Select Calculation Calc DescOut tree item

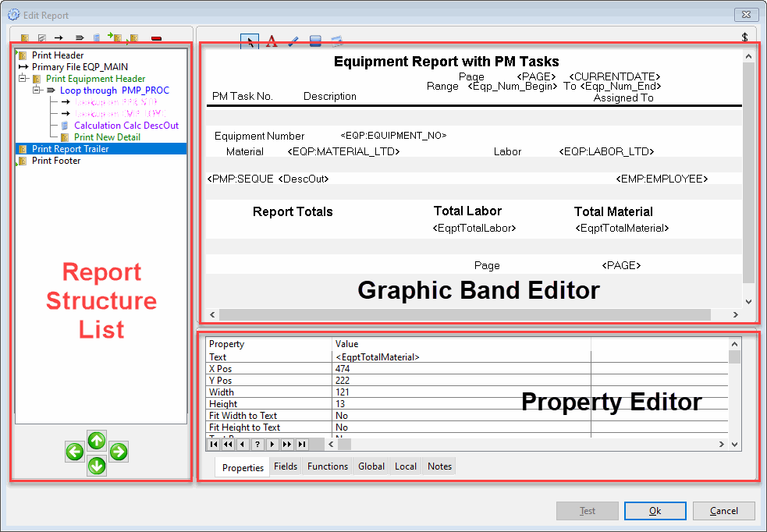click(126, 126)
